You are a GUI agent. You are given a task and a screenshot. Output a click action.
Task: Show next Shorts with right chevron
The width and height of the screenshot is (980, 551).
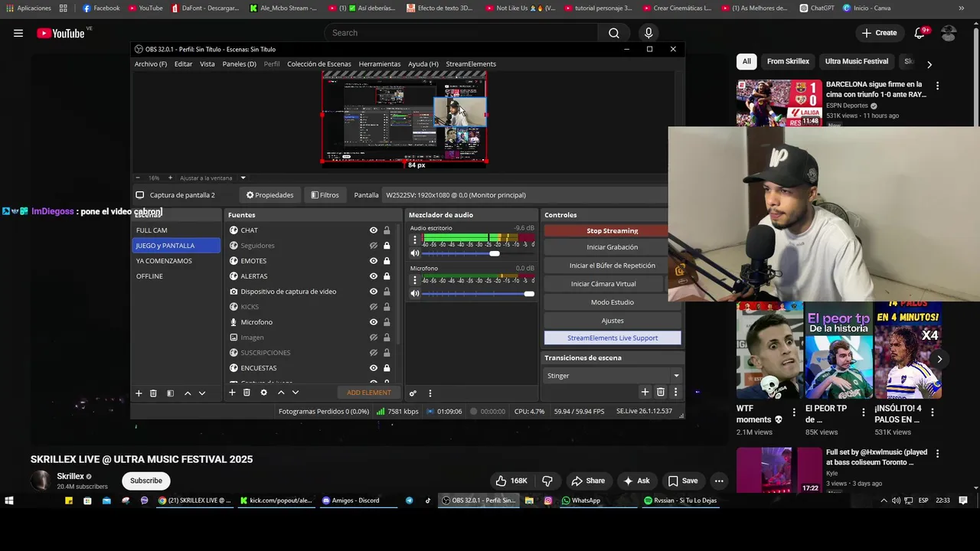(939, 359)
